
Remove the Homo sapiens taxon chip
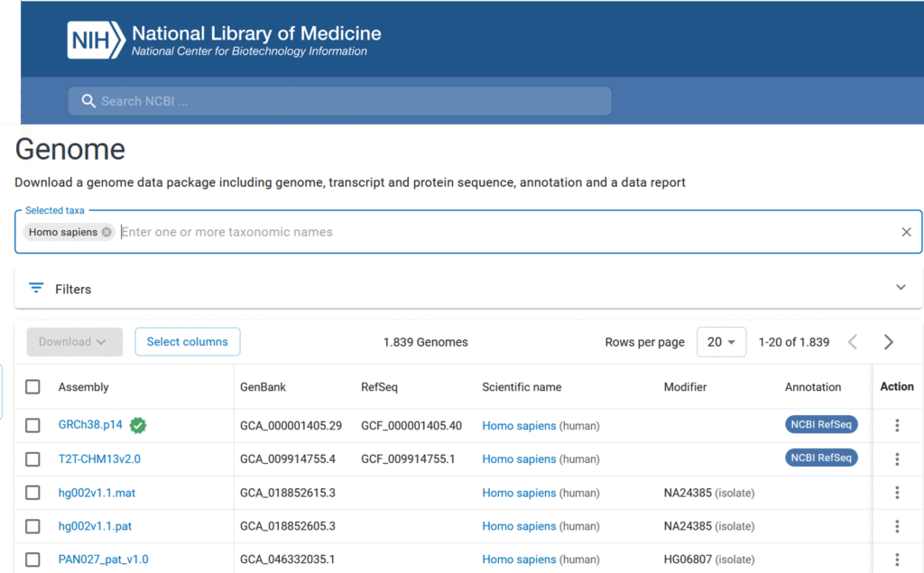[107, 232]
